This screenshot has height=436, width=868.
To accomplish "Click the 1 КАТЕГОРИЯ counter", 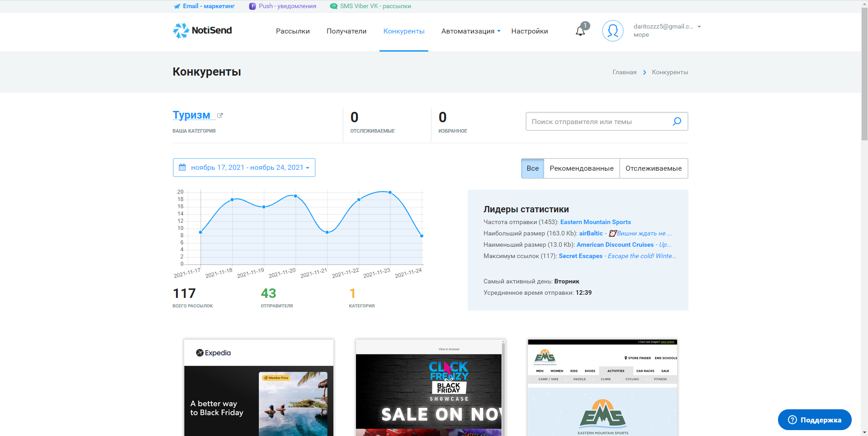I will pyautogui.click(x=362, y=297).
